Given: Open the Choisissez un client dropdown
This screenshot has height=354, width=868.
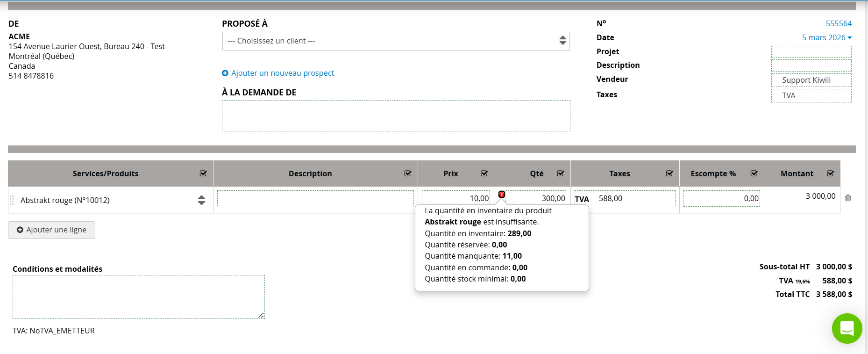Looking at the screenshot, I should 395,41.
